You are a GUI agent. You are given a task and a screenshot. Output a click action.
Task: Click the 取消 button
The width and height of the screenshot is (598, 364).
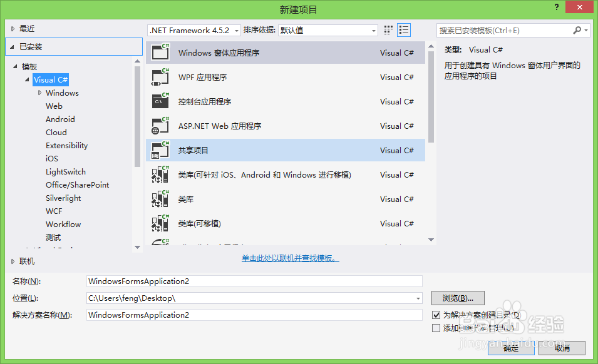click(x=562, y=348)
